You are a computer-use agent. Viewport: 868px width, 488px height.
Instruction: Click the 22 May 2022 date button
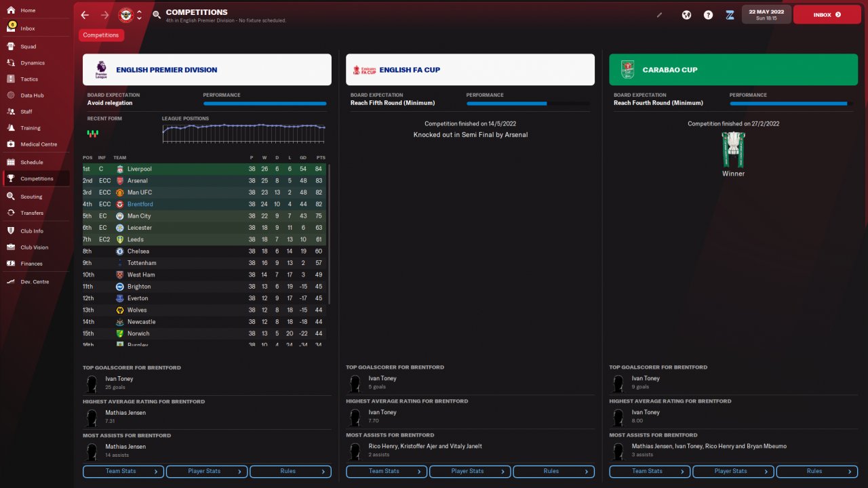pyautogui.click(x=766, y=14)
